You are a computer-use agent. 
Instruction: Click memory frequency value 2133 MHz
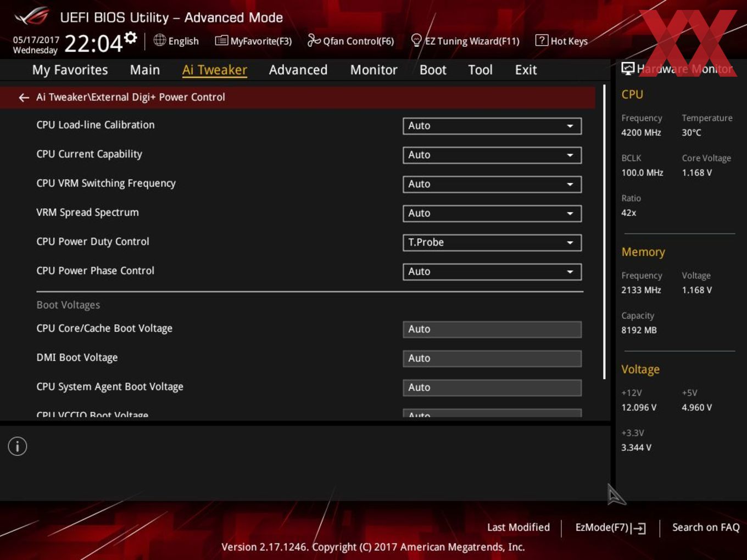tap(641, 290)
